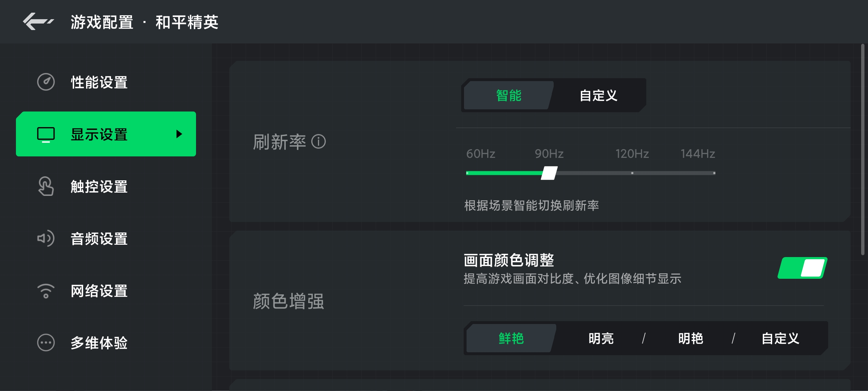Select 自定义 color enhancement option
Viewport: 868px width, 391px height.
coord(780,339)
